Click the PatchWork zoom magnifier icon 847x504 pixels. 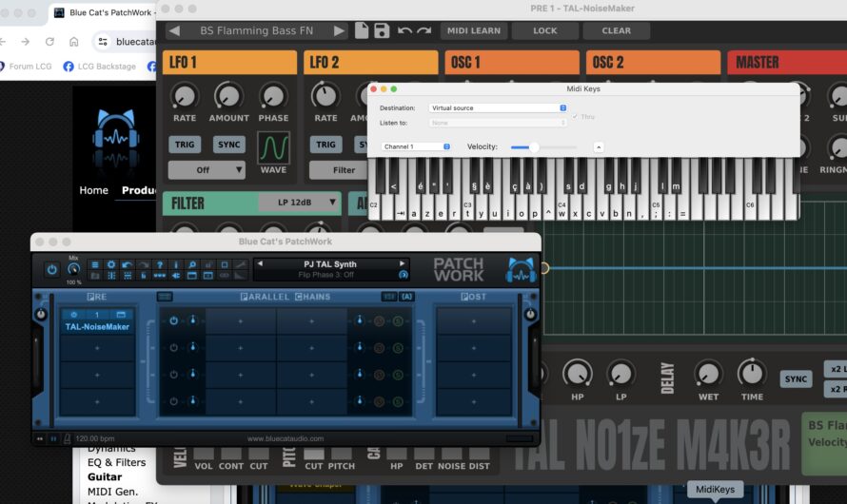(x=192, y=264)
